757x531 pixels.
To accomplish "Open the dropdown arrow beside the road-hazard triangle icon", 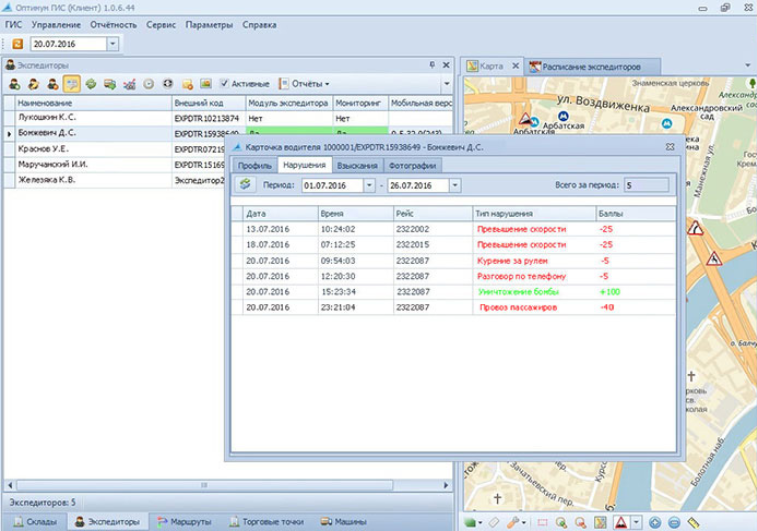I will coord(636,522).
